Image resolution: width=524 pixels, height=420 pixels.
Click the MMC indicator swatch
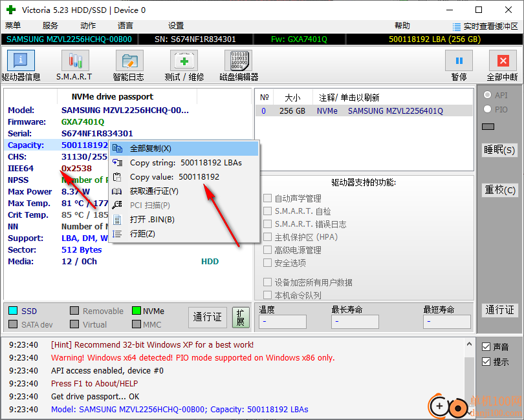pyautogui.click(x=136, y=324)
